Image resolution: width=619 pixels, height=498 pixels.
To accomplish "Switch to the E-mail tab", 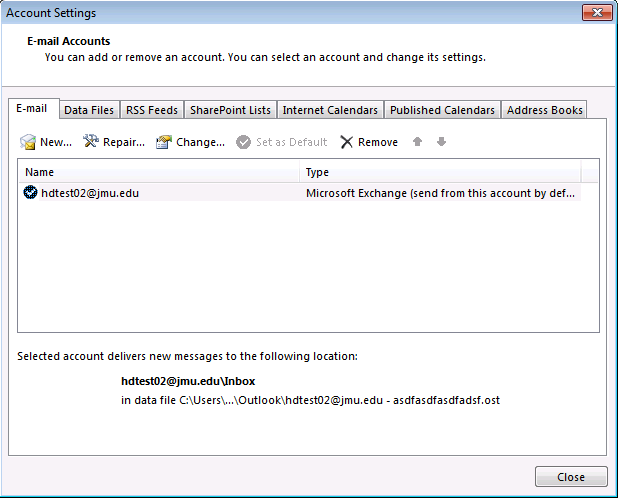I will click(x=32, y=109).
